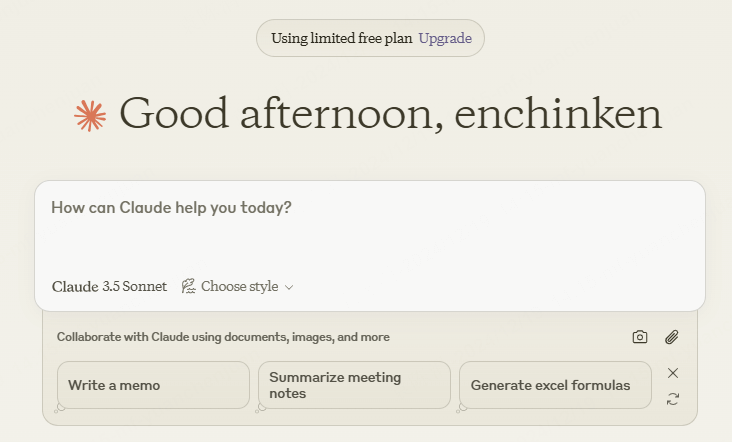732x442 pixels.
Task: Click the bubble icon on Generate excel formulas
Action: pyautogui.click(x=461, y=408)
